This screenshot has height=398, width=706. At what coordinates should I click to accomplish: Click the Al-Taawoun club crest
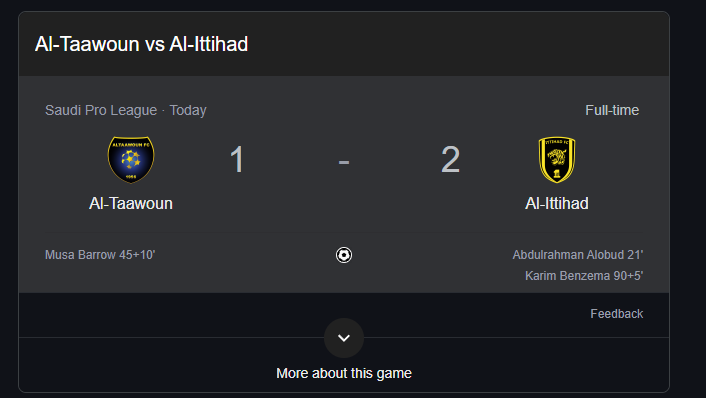(131, 159)
